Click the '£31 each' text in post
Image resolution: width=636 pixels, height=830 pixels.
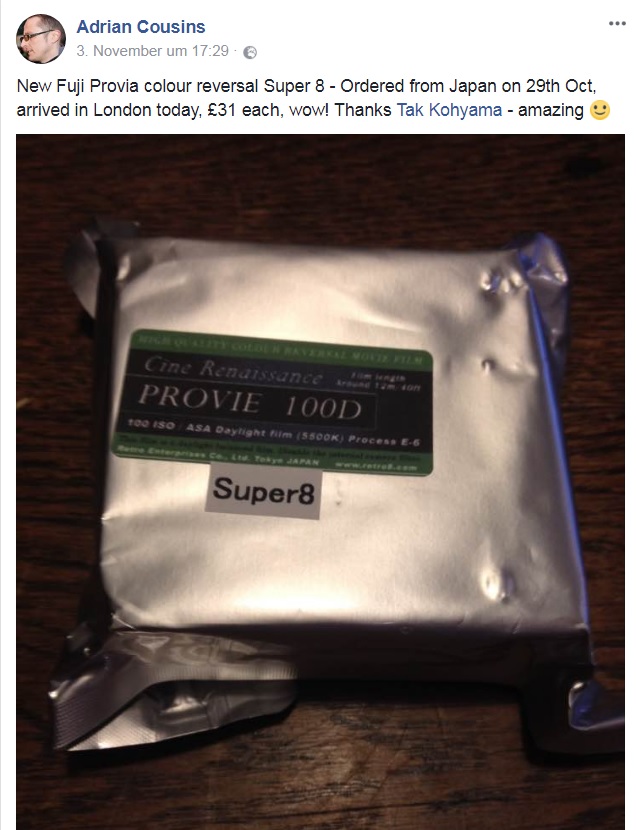click(242, 110)
